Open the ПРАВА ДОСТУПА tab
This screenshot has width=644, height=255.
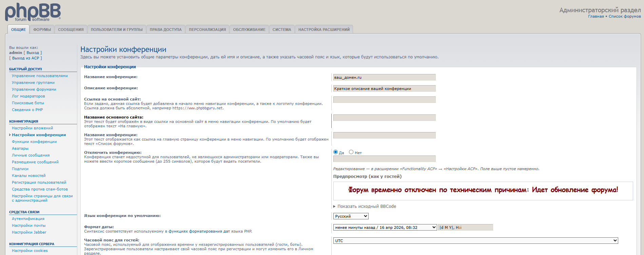click(x=165, y=30)
